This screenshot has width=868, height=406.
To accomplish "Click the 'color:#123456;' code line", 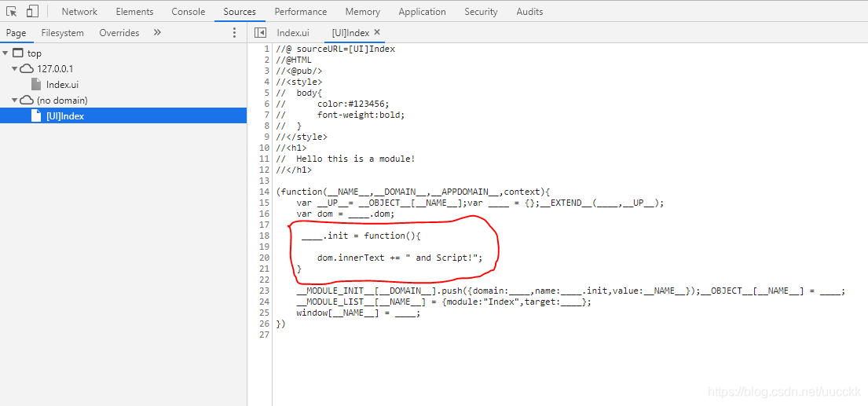I will click(x=332, y=104).
